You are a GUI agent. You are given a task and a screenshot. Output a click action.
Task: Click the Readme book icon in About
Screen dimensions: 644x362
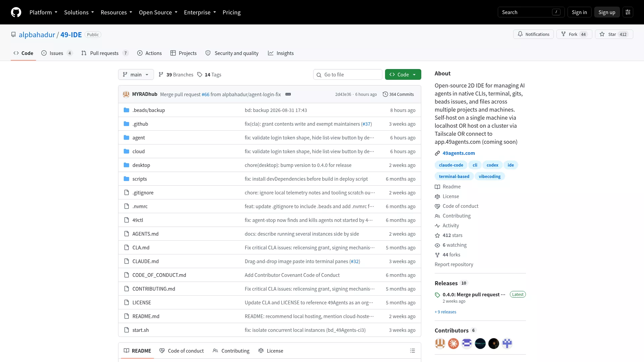click(x=437, y=187)
